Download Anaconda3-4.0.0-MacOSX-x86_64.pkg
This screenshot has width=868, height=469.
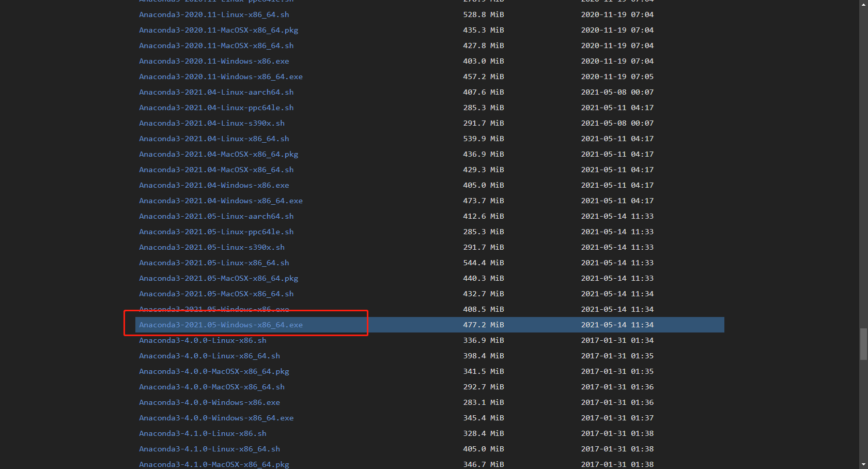214,371
